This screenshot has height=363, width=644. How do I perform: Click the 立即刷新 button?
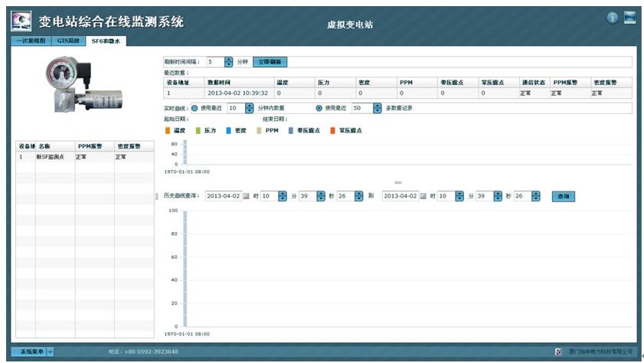tap(270, 62)
